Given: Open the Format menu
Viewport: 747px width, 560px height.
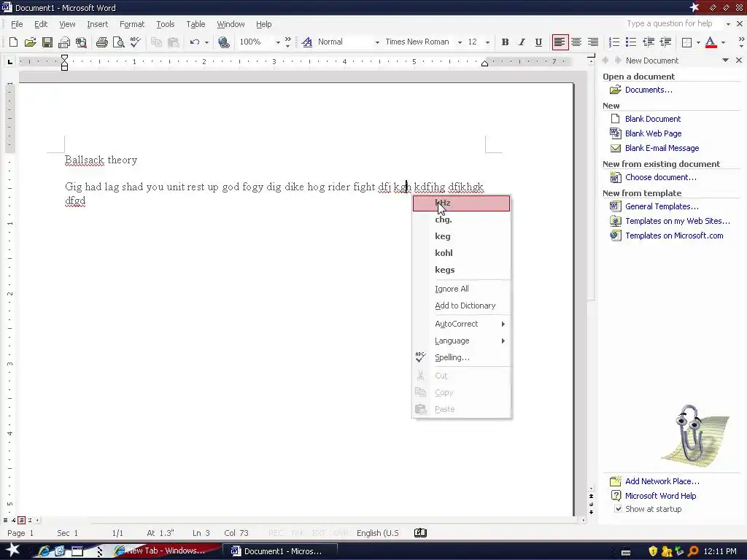Looking at the screenshot, I should tap(132, 24).
